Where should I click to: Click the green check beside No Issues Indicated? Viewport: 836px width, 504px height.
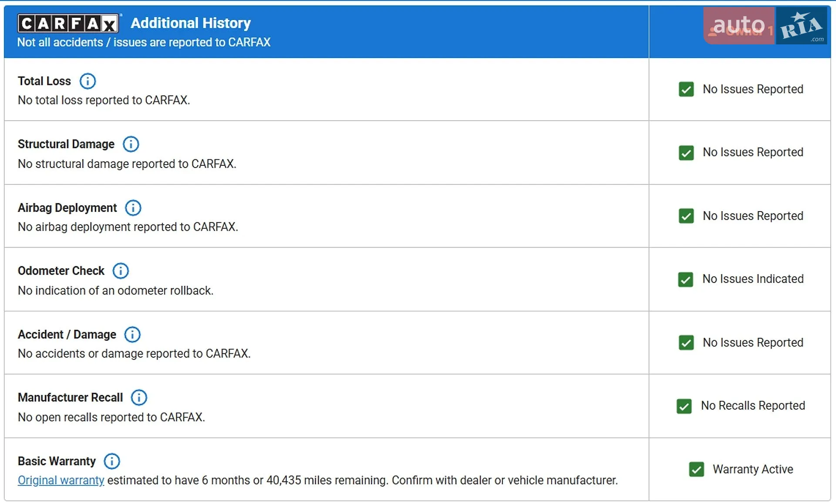[686, 279]
